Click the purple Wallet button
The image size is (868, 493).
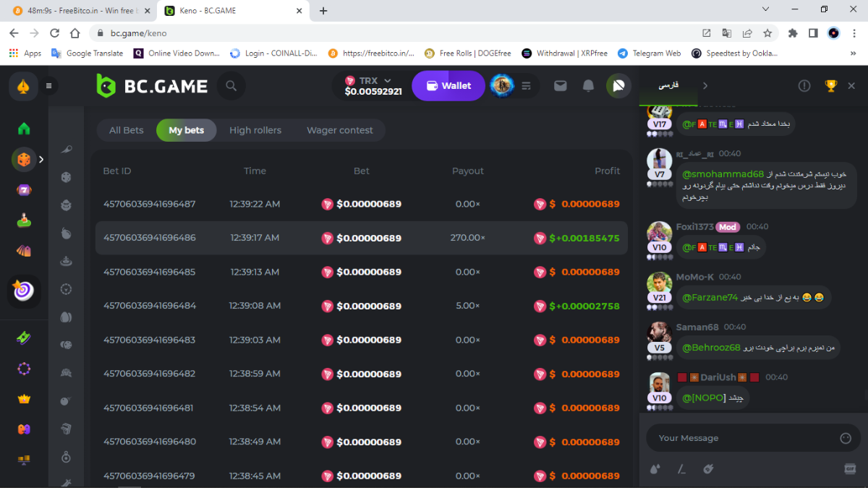(x=448, y=86)
